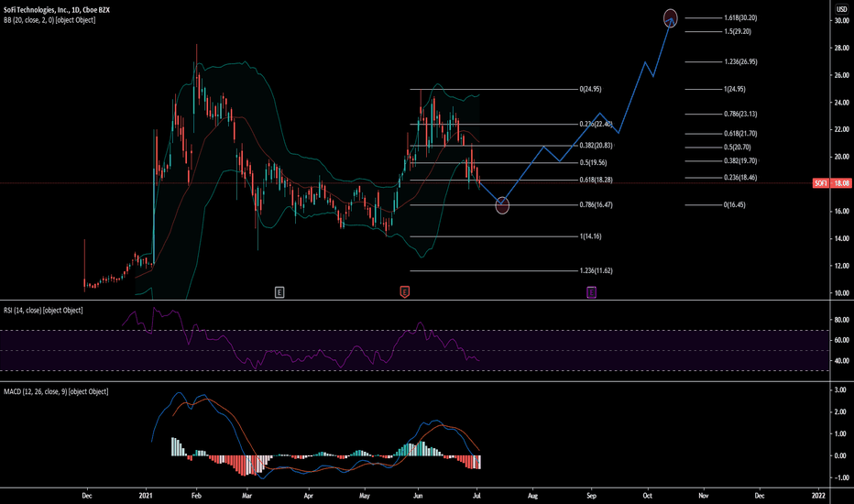Click the Oct label on time axis
Viewport: 854px width, 504px height.
click(648, 496)
